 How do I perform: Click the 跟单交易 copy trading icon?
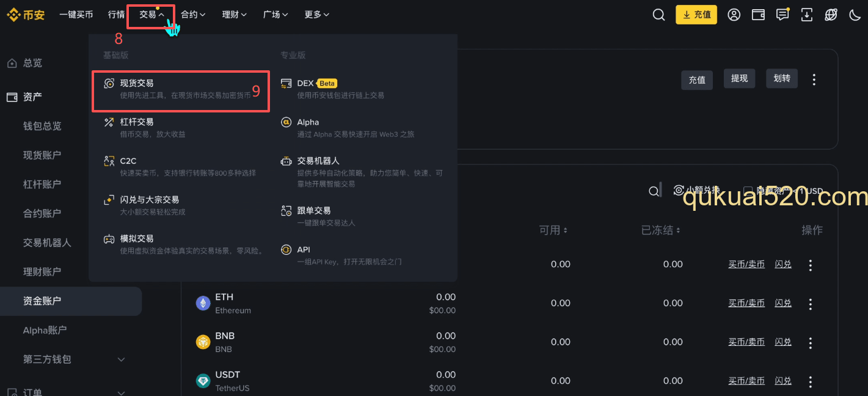[286, 211]
